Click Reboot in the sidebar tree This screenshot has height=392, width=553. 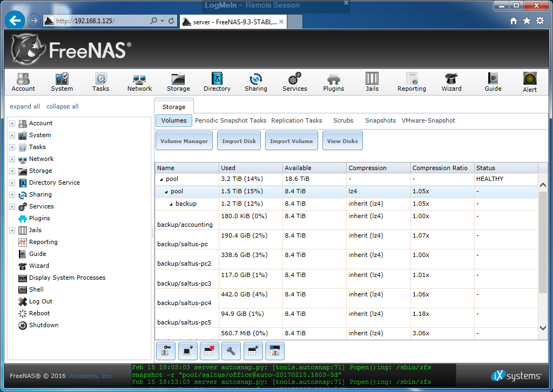tap(39, 313)
